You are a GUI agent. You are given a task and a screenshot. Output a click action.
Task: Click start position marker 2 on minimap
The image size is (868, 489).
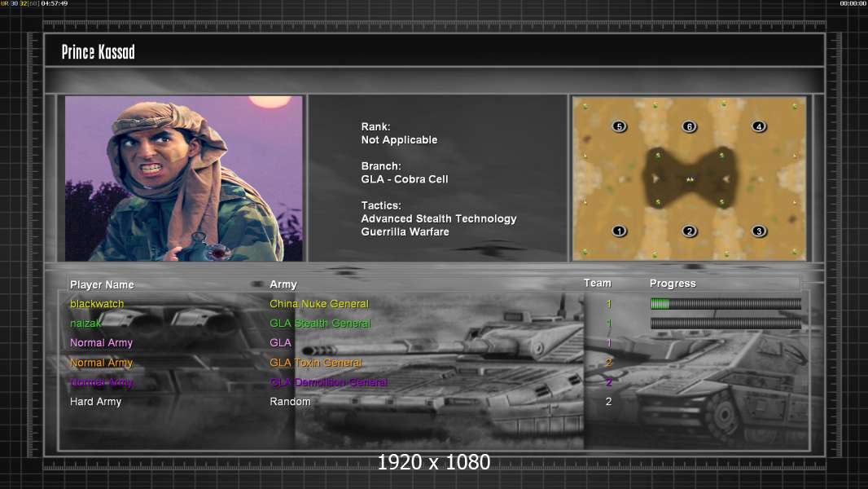[x=689, y=231]
